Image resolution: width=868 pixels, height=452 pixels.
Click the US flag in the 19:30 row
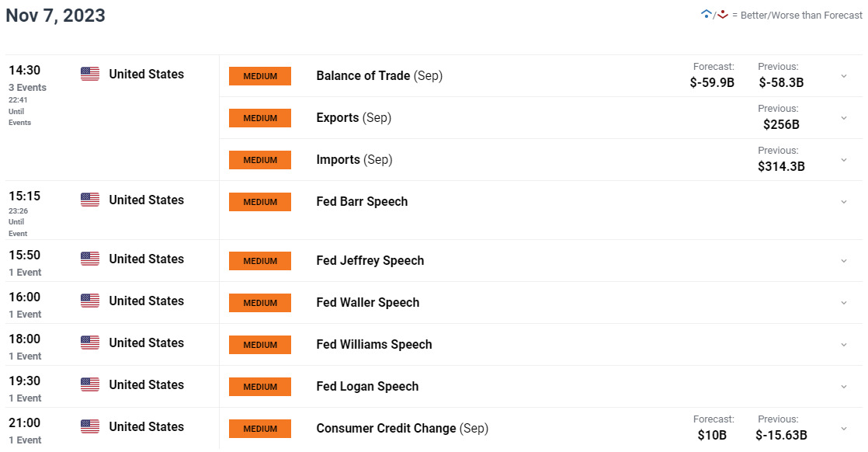[x=90, y=384]
